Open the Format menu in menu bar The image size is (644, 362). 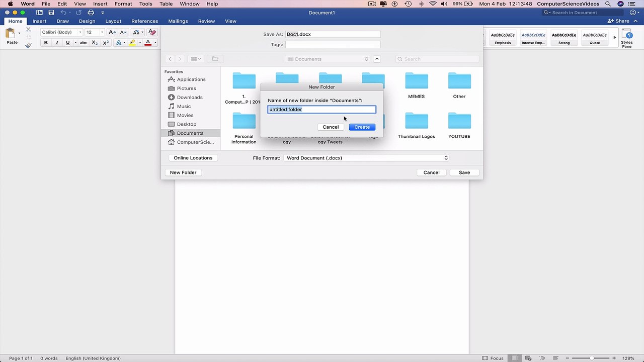(123, 4)
